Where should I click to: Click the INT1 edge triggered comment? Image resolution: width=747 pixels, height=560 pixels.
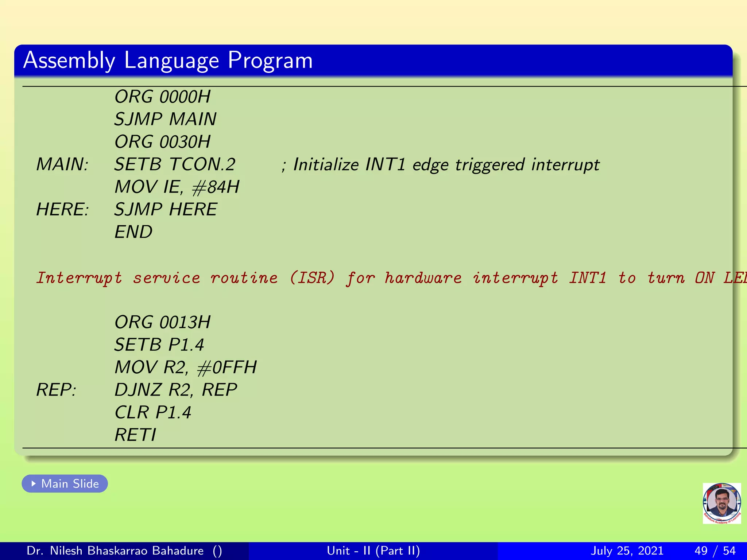tap(441, 164)
